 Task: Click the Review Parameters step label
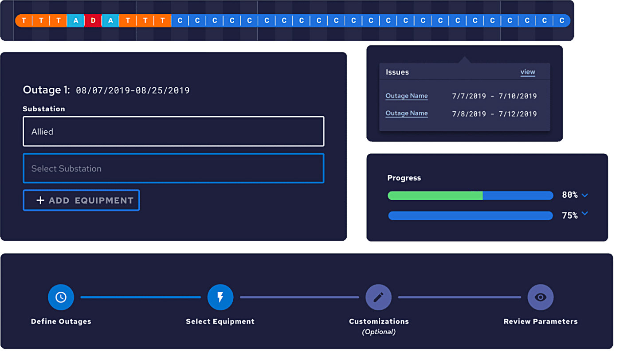(x=541, y=321)
